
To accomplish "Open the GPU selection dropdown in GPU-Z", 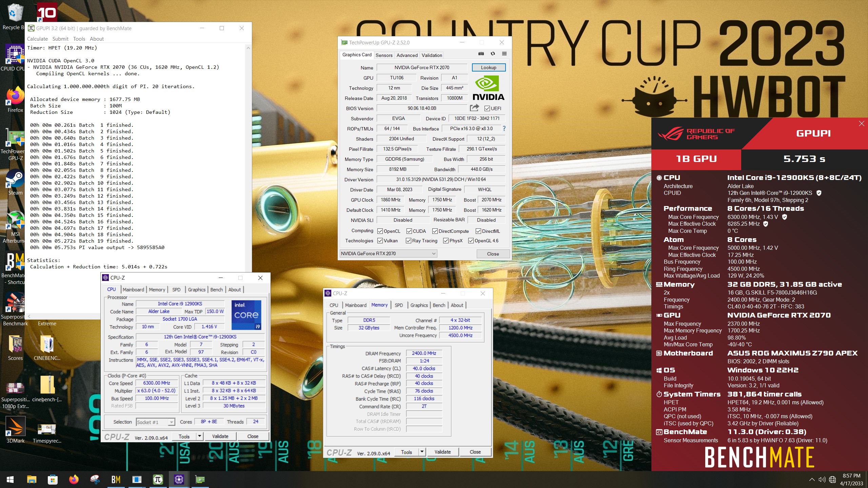I will (388, 253).
